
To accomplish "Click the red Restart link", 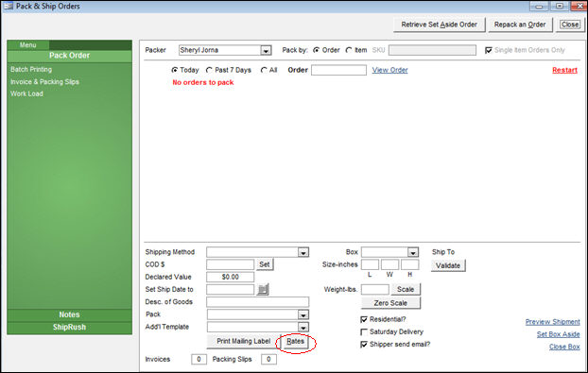I will 564,70.
